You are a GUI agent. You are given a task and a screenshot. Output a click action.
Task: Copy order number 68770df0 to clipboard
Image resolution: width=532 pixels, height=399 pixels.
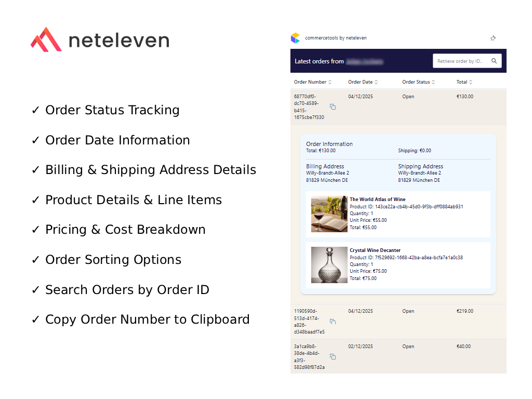[x=332, y=106]
